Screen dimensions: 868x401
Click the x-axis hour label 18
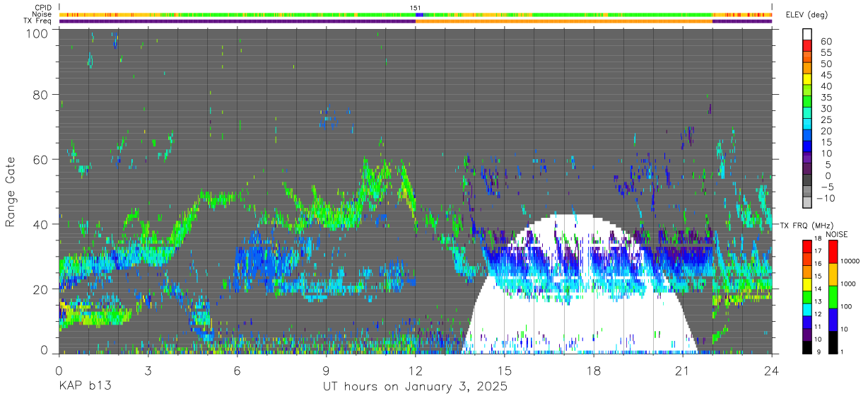pyautogui.click(x=594, y=371)
